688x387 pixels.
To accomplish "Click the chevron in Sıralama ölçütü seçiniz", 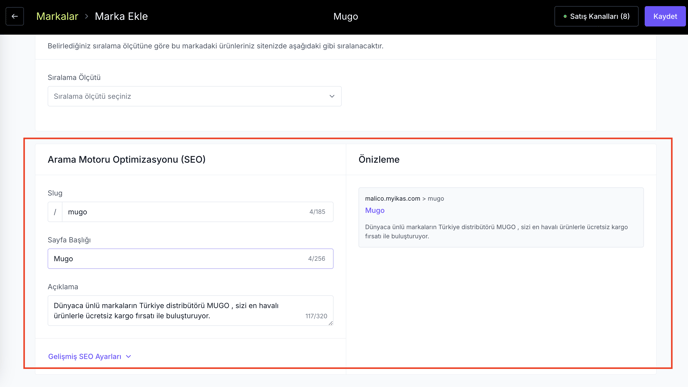I will (332, 96).
